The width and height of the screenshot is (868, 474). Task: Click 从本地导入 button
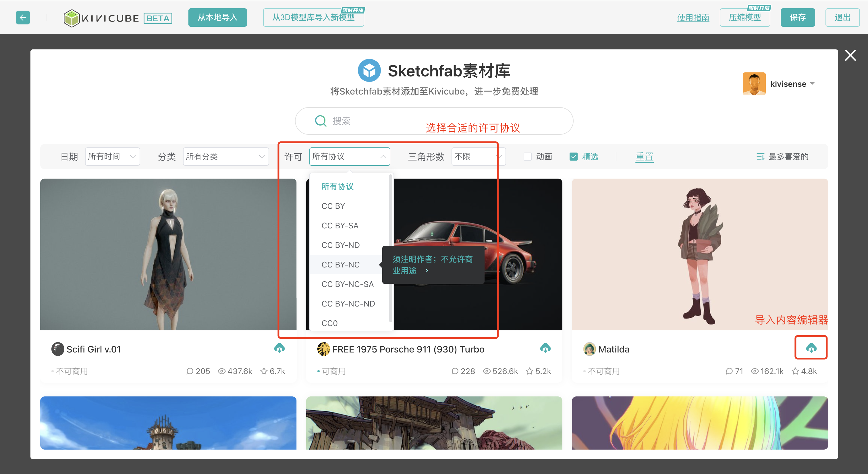[217, 18]
